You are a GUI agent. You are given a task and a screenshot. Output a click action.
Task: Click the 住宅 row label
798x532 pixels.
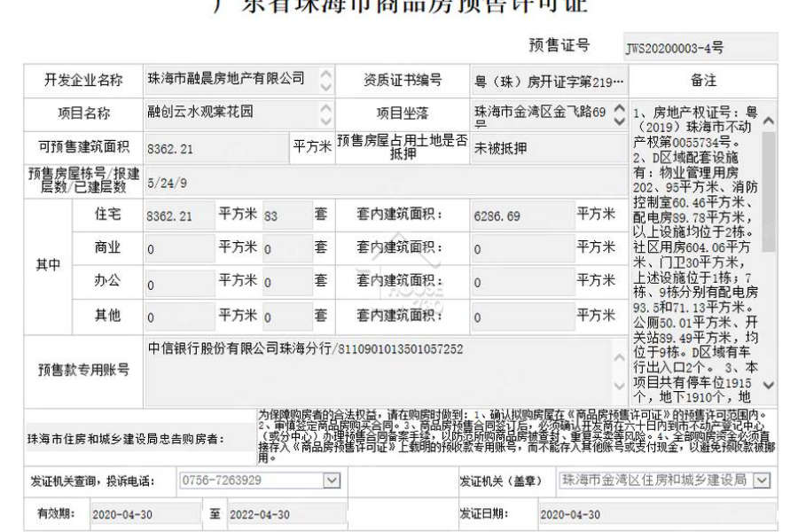[x=107, y=214]
